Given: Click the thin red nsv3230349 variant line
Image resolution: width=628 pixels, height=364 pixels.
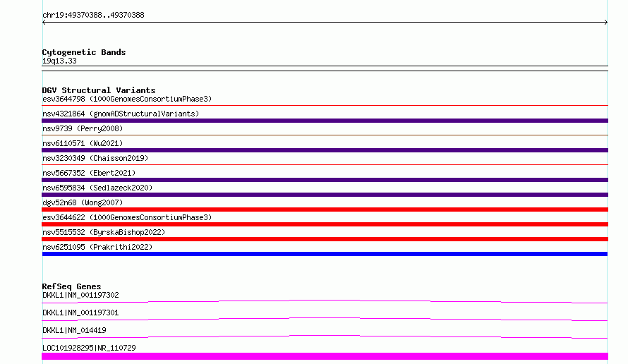Looking at the screenshot, I should 325,165.
